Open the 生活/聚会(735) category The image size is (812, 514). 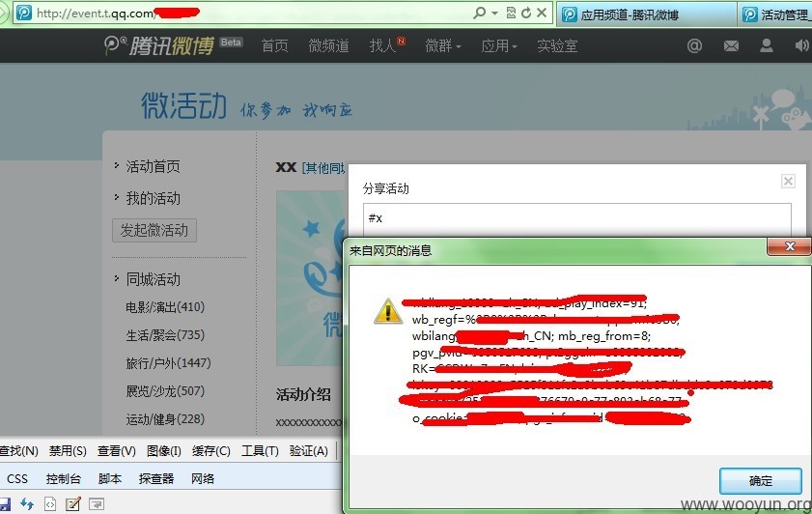165,334
